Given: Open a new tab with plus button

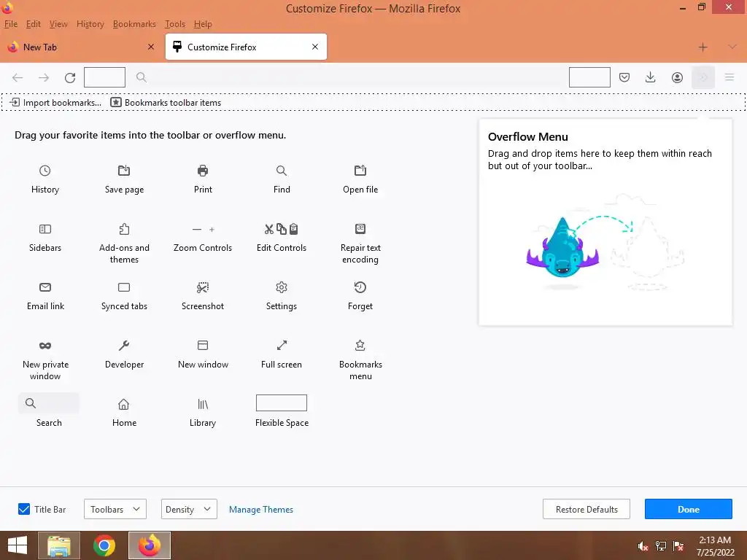Looking at the screenshot, I should tap(703, 47).
